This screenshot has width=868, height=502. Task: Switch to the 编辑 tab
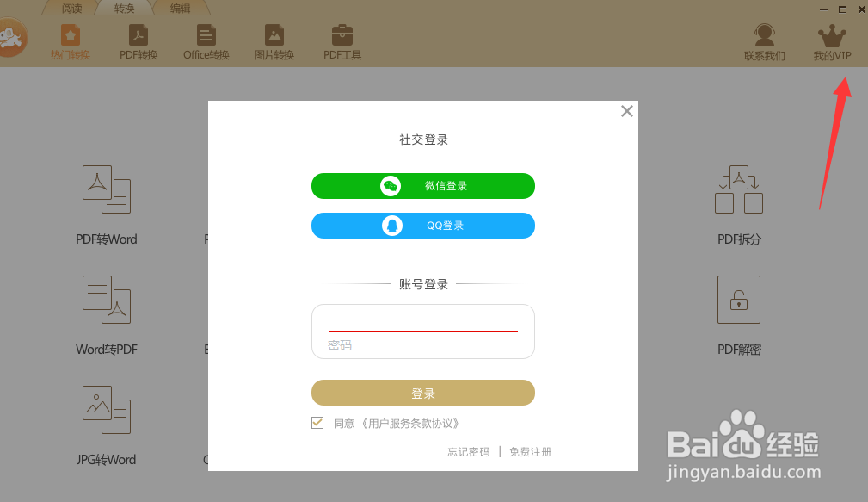click(x=182, y=8)
